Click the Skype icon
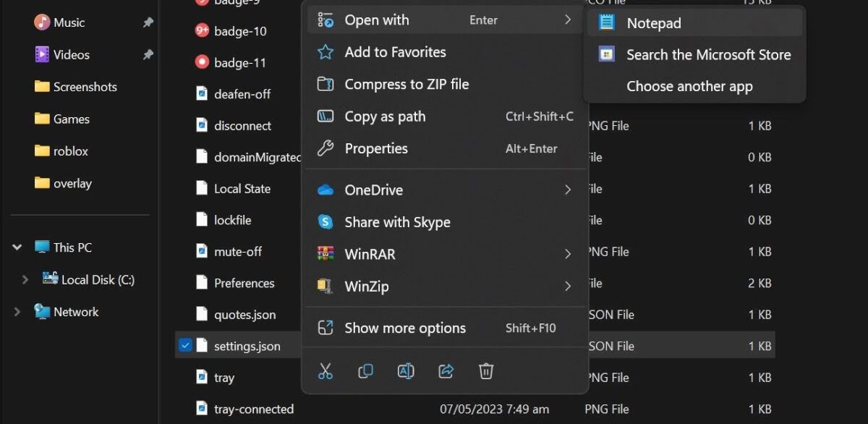Image resolution: width=868 pixels, height=424 pixels. click(x=325, y=222)
